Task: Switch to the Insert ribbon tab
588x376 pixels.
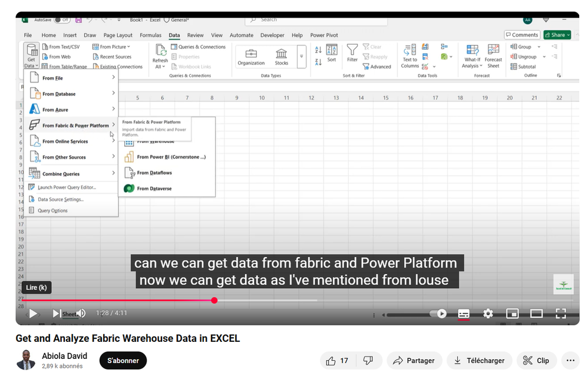Action: [x=70, y=35]
